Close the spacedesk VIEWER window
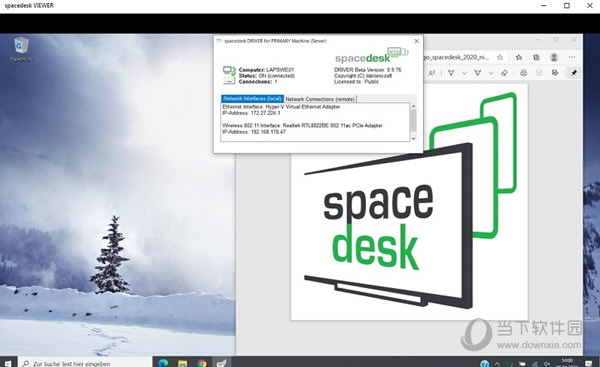The height and width of the screenshot is (367, 600). click(590, 6)
